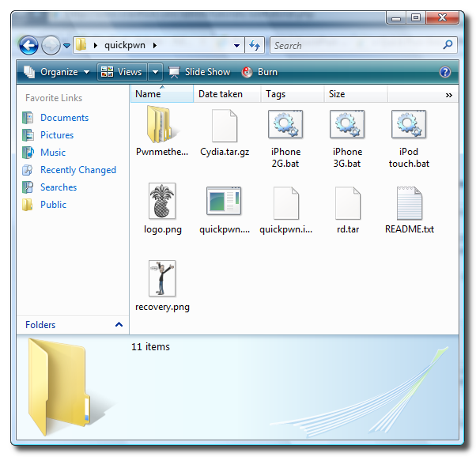The image size is (476, 457).
Task: Select the iPod touch.bat file icon
Action: [409, 124]
